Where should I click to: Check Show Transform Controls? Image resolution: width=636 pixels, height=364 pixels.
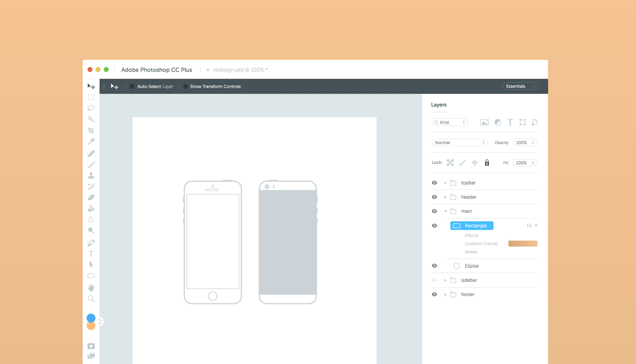pos(186,87)
